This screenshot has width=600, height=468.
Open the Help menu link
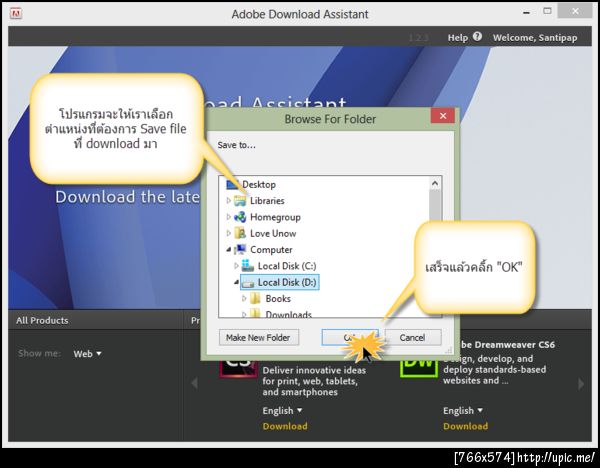coord(458,38)
